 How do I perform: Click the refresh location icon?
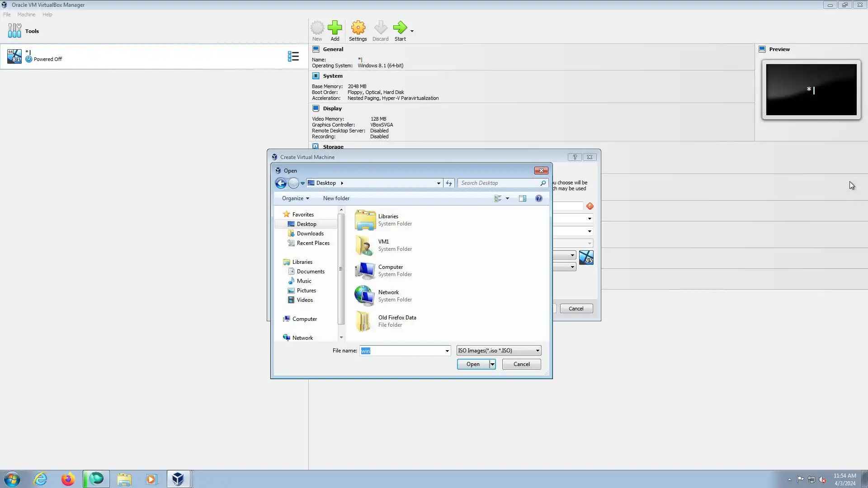449,183
